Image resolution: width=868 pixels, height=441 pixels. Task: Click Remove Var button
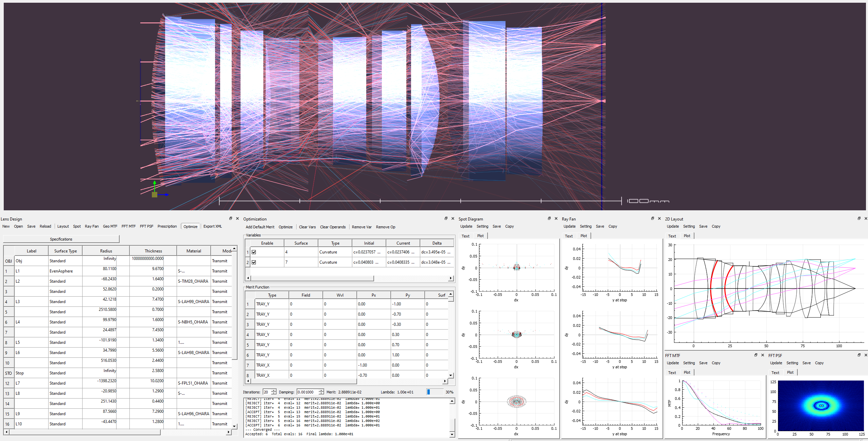(x=361, y=227)
